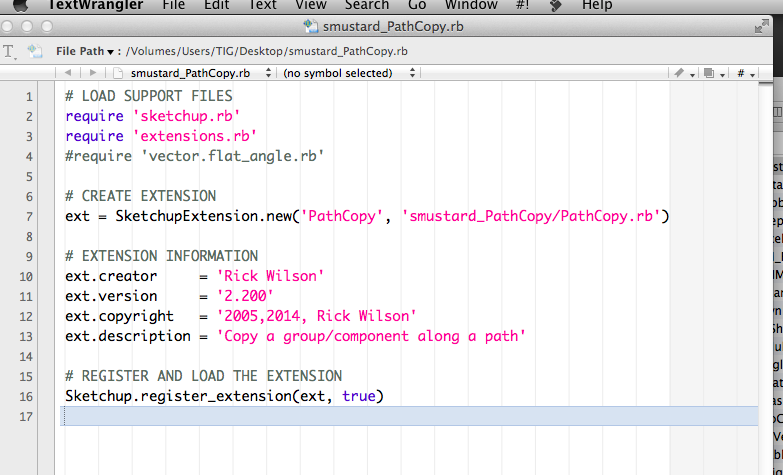
Task: Open the Window menu
Action: coord(471,5)
